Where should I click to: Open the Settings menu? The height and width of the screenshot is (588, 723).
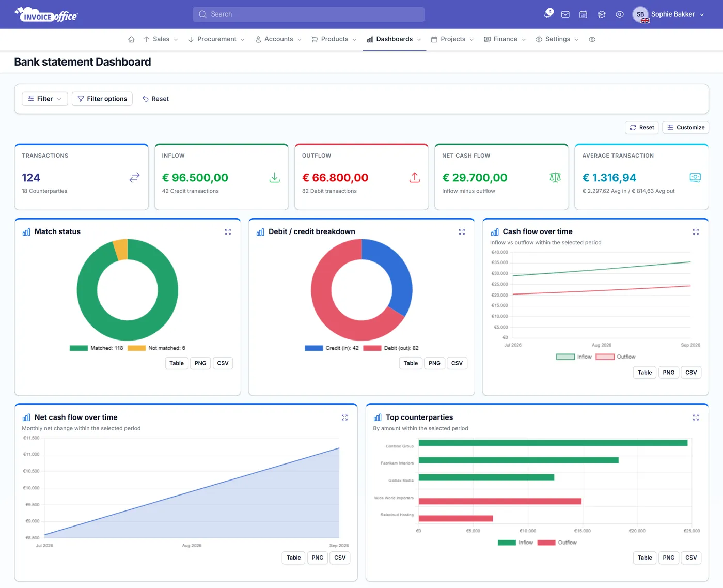pos(557,39)
